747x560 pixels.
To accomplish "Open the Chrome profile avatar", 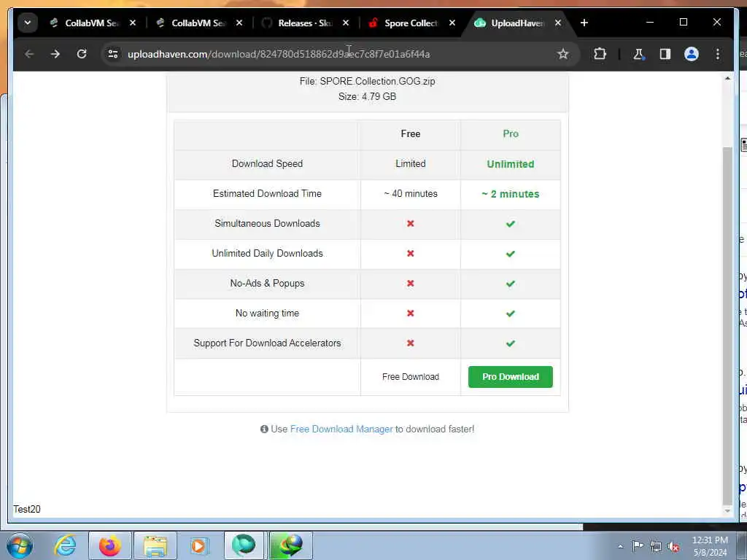I will 692,54.
